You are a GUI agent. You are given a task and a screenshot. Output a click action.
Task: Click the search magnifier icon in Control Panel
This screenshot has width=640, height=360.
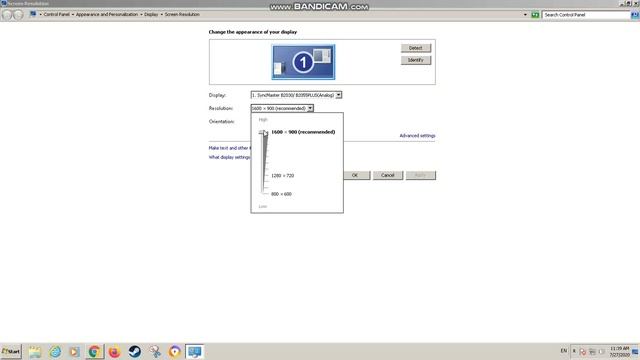tap(635, 15)
